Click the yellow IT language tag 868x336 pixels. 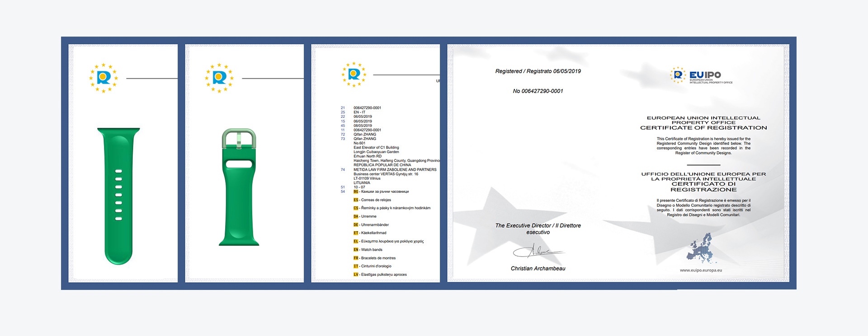click(356, 266)
